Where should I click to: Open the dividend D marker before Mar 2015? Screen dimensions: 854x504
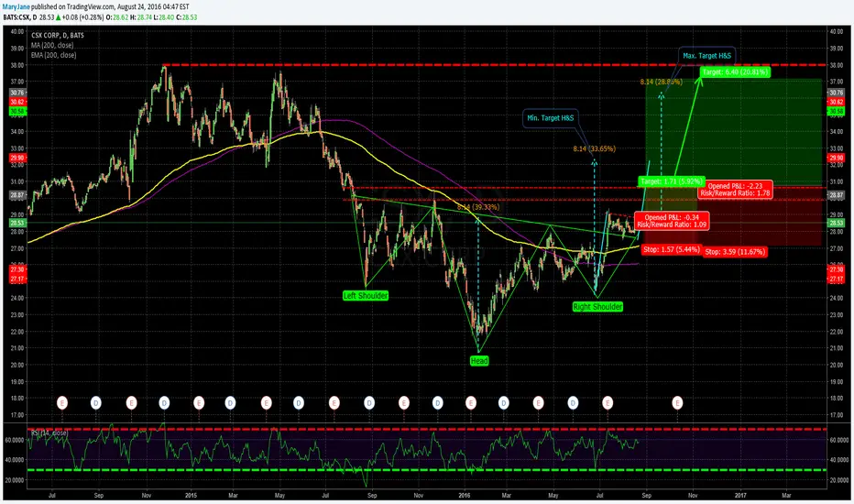point(230,403)
